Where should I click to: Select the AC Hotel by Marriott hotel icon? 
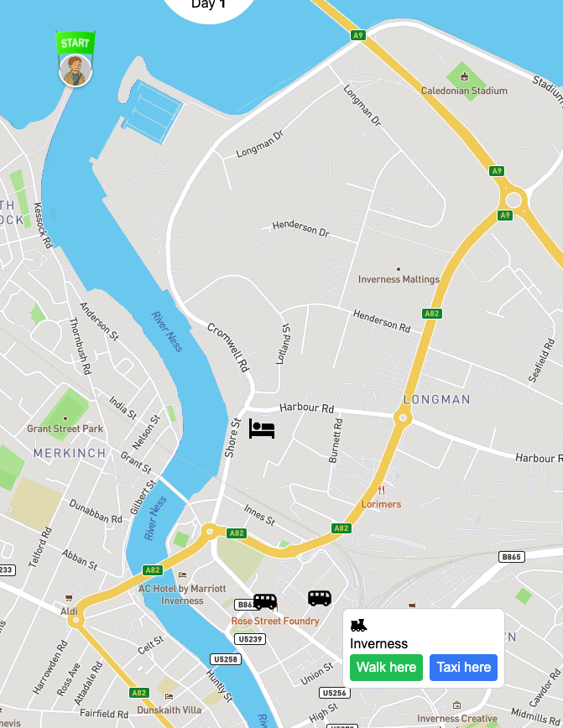(183, 575)
